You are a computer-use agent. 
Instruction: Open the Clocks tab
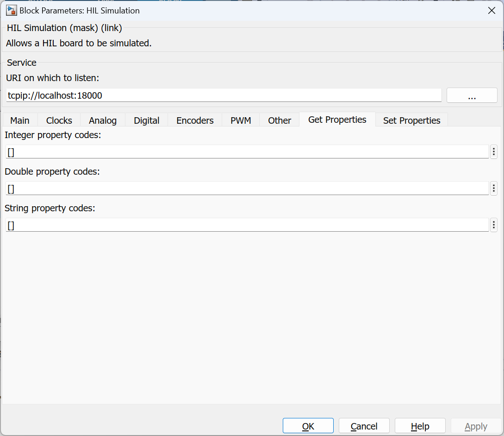tap(59, 120)
